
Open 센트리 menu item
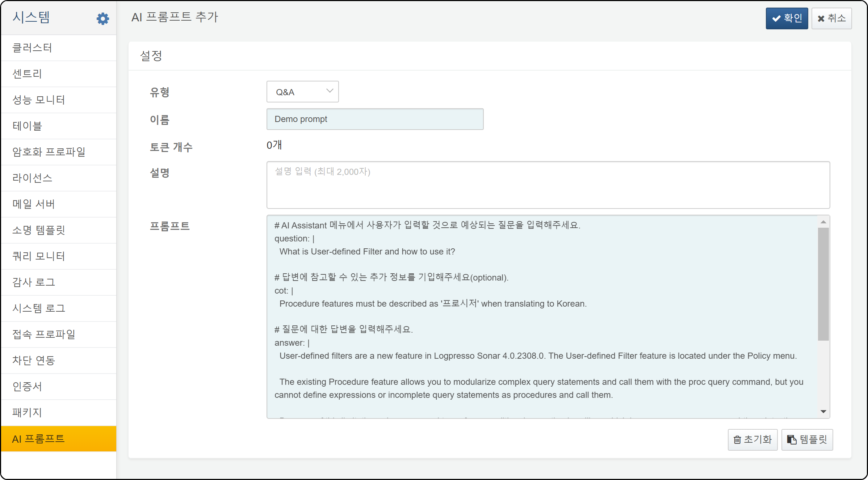(59, 74)
